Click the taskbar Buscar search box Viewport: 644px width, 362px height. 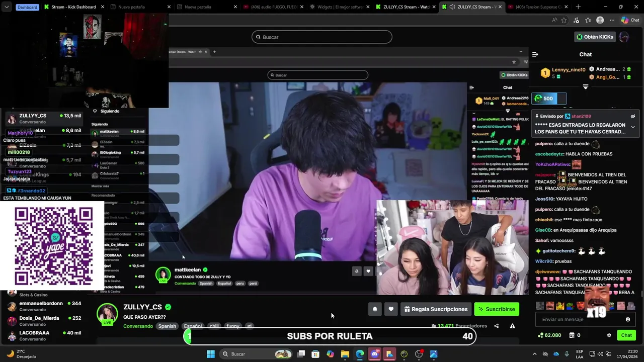(257, 354)
